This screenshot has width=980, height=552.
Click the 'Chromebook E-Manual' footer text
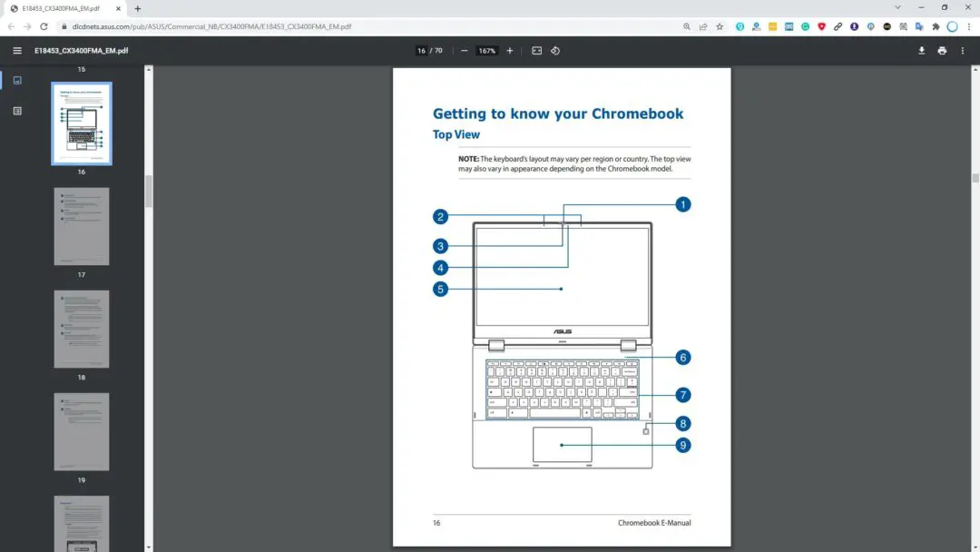(x=654, y=523)
